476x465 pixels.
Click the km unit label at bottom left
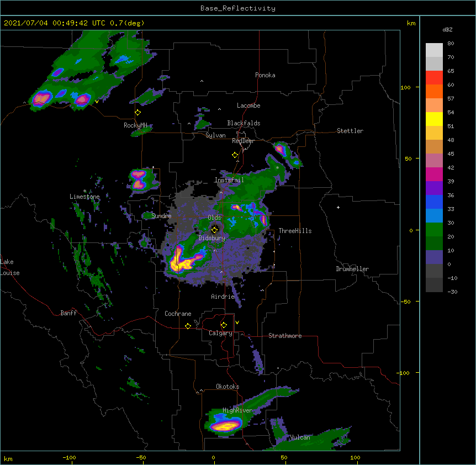(x=8, y=458)
